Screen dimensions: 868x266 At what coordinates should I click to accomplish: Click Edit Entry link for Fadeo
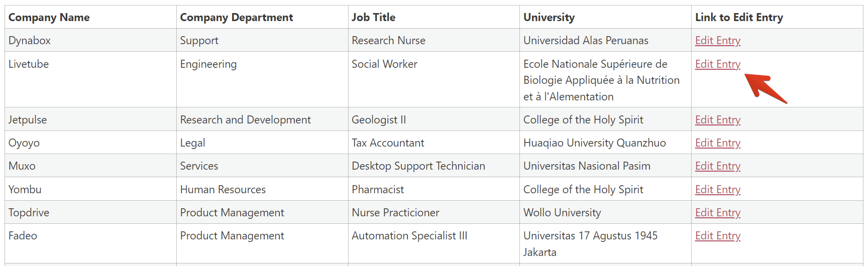[717, 236]
